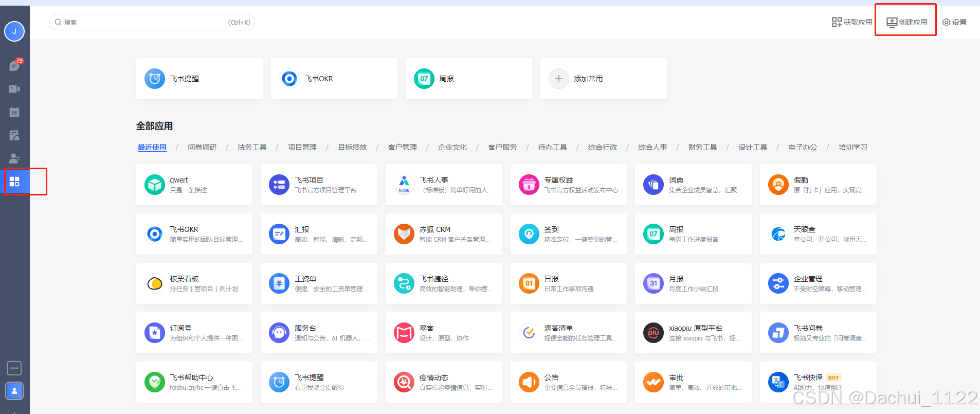Select the 法务工具 tab
Viewport: 980px width, 414px height.
pyautogui.click(x=252, y=147)
